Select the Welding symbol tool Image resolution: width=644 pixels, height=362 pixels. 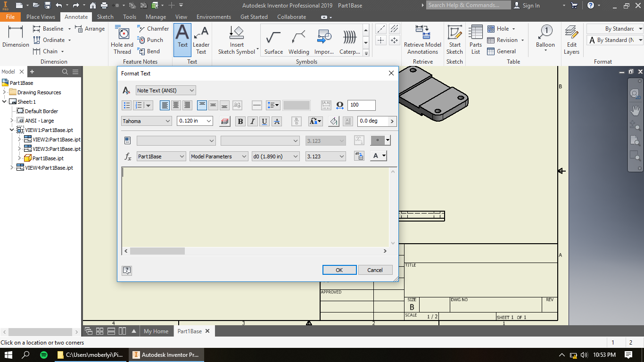point(299,41)
